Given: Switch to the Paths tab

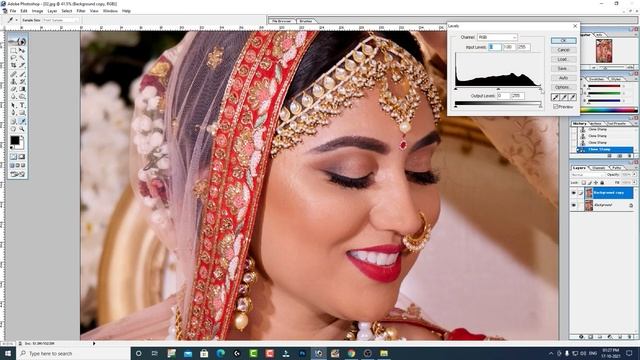Looking at the screenshot, I should coord(617,168).
